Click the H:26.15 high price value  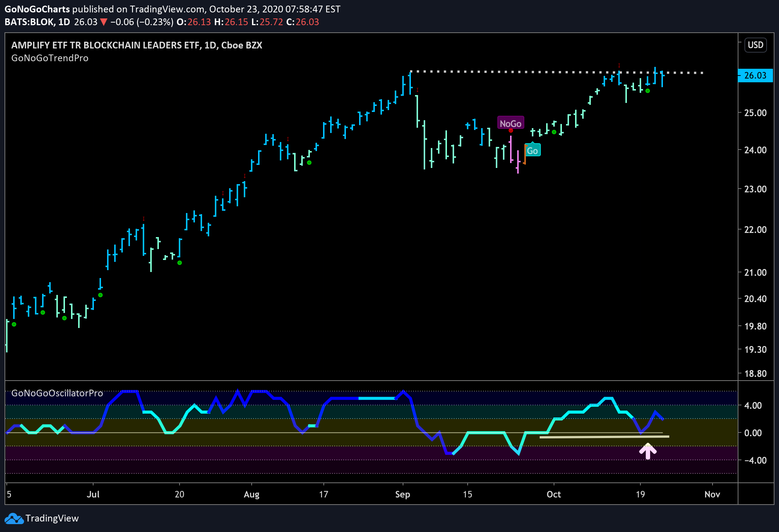tap(231, 22)
